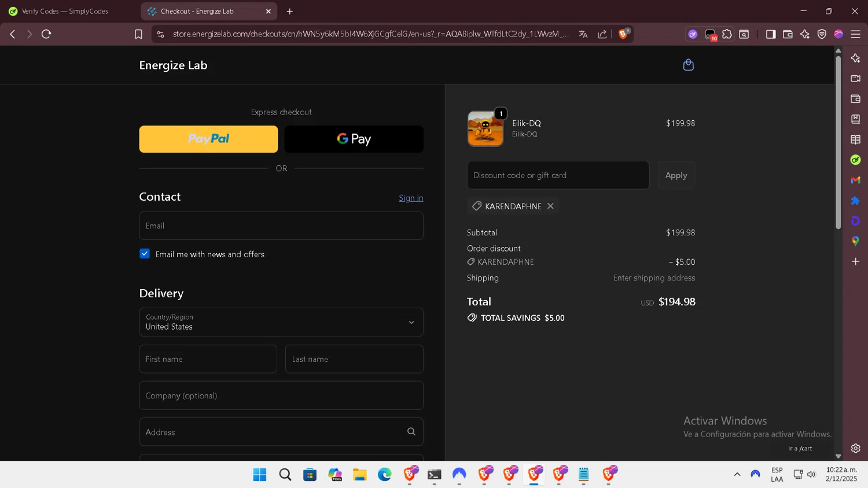Click the page vertical scrollbar thumb

tap(838, 142)
